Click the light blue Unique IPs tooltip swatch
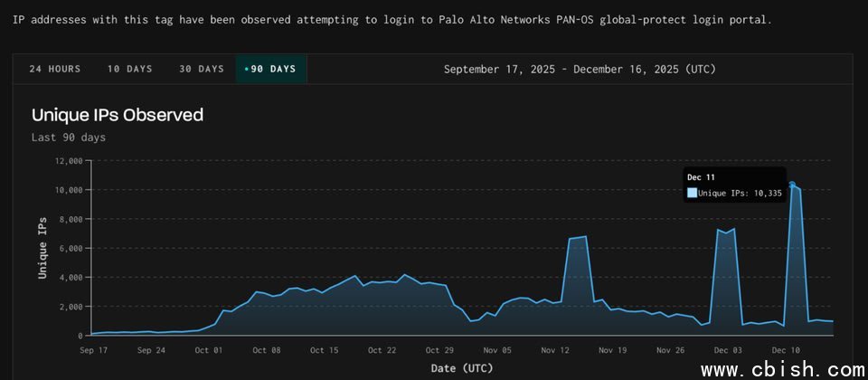Image resolution: width=868 pixels, height=380 pixels. (x=692, y=193)
